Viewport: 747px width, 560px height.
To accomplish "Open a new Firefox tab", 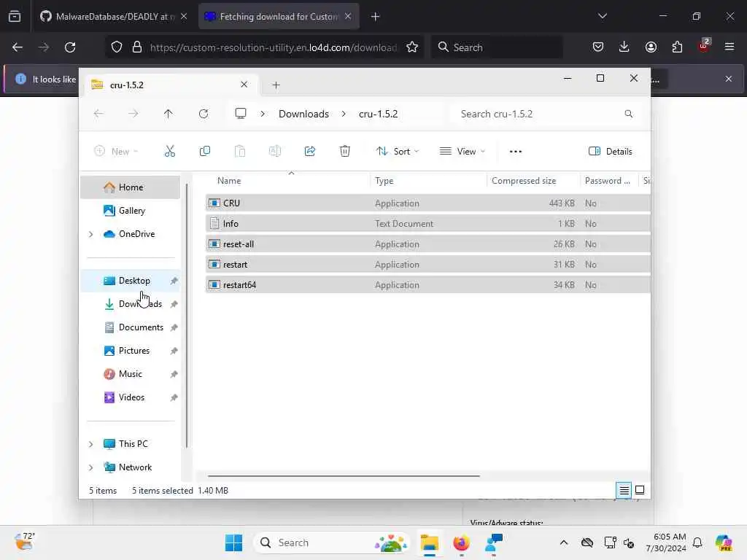I will click(x=376, y=17).
